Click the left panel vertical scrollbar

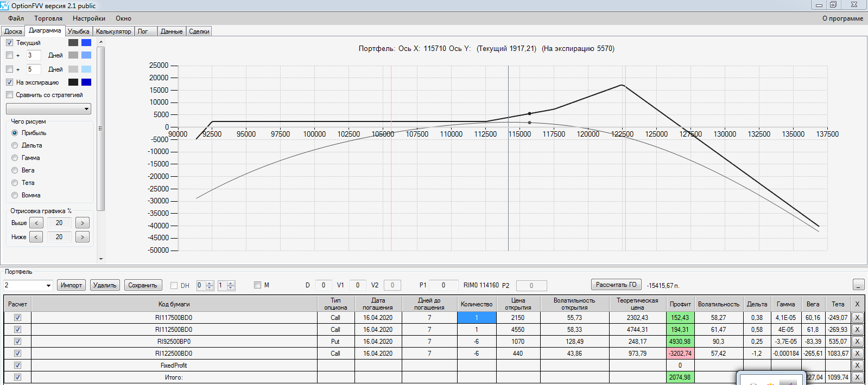pos(101,129)
